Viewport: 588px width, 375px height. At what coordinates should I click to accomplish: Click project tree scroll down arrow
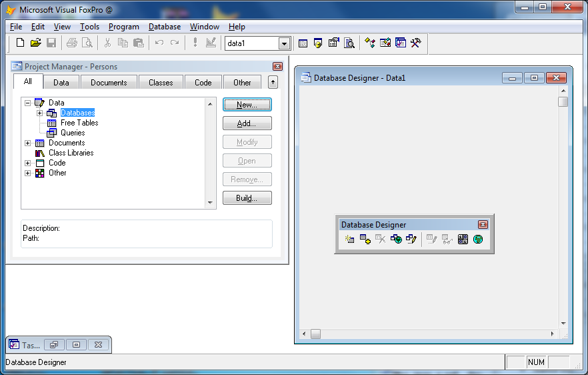pos(210,203)
